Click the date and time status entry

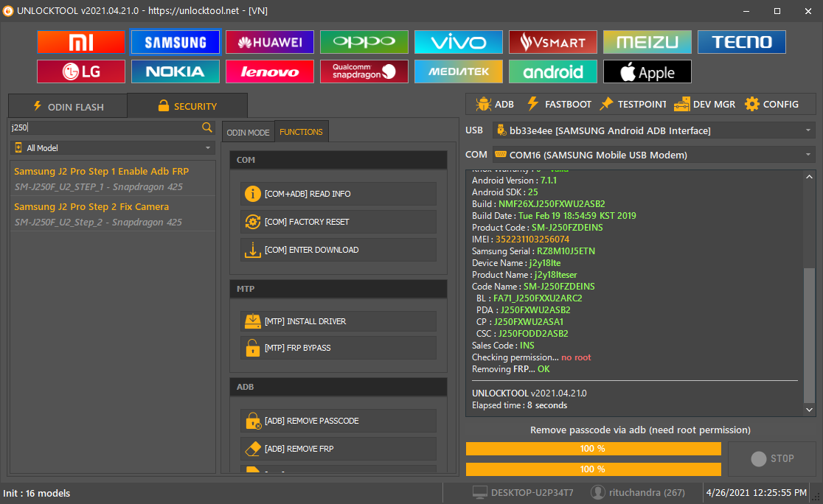pos(757,492)
